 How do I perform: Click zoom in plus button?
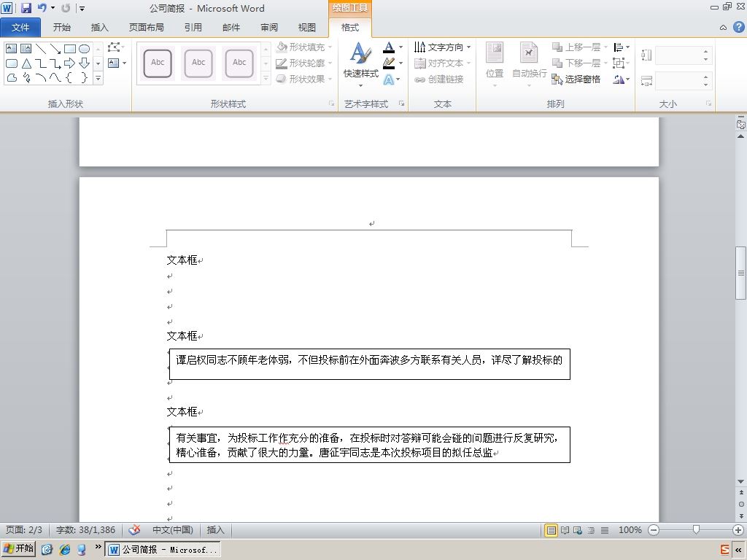[x=738, y=530]
